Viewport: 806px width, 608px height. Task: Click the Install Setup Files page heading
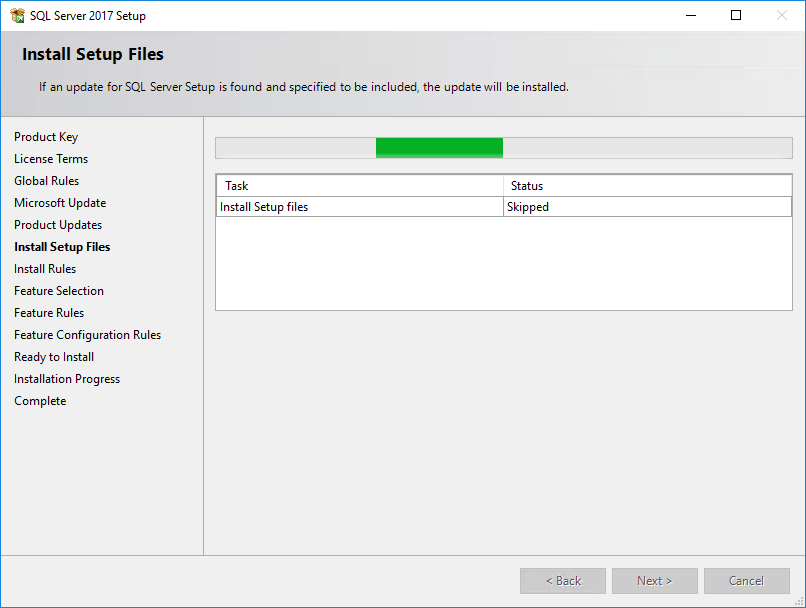[x=93, y=54]
